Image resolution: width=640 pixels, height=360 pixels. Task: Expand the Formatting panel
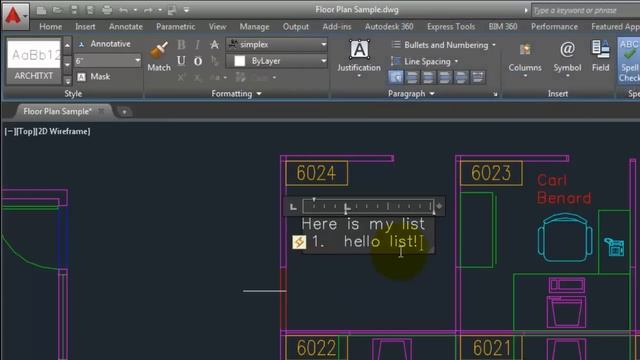click(x=236, y=94)
